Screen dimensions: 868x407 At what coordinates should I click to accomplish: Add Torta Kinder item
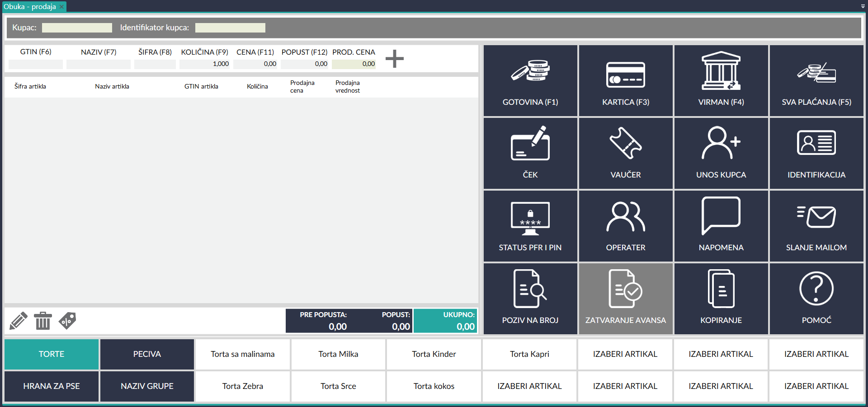pos(434,354)
